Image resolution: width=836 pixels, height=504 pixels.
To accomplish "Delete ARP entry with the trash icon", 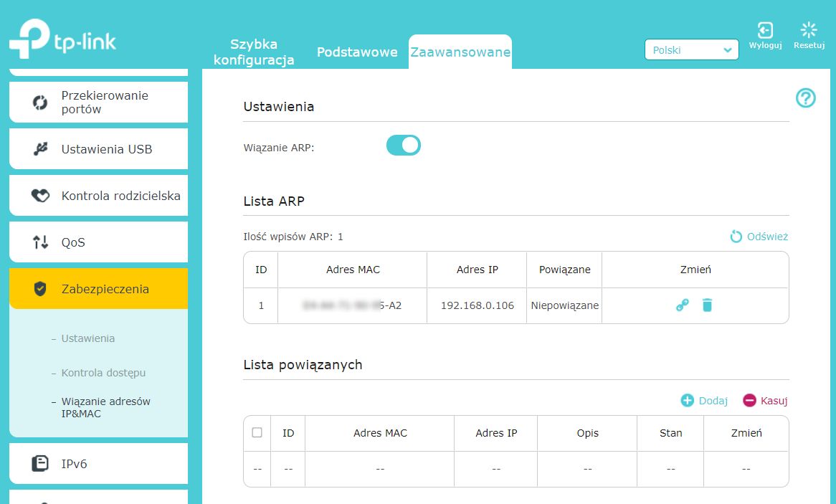I will (707, 305).
